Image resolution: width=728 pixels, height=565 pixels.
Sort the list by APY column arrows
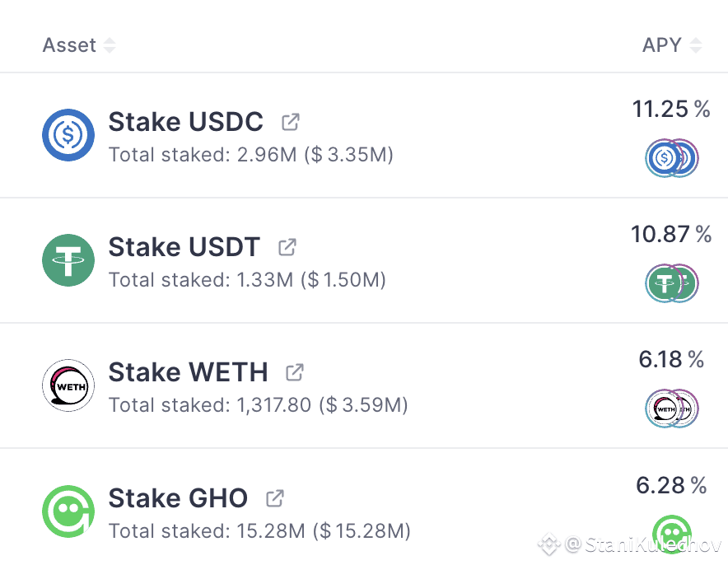click(696, 45)
